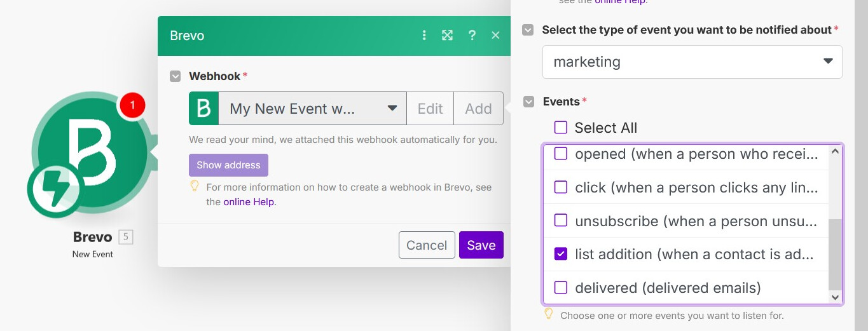Viewport: 868px width, 331px height.
Task: Click the Brevo logo beside webhook selector
Action: coord(204,109)
